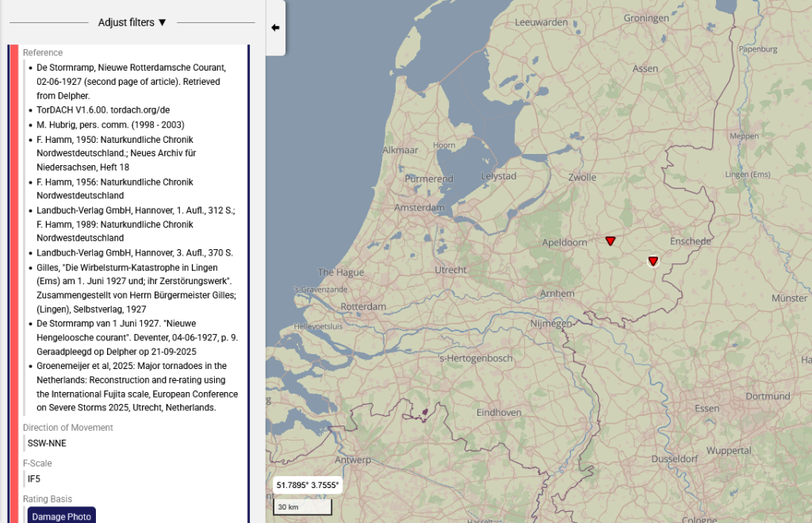The image size is (812, 523).
Task: Click the red tornado marker south of Enschede
Action: [653, 260]
